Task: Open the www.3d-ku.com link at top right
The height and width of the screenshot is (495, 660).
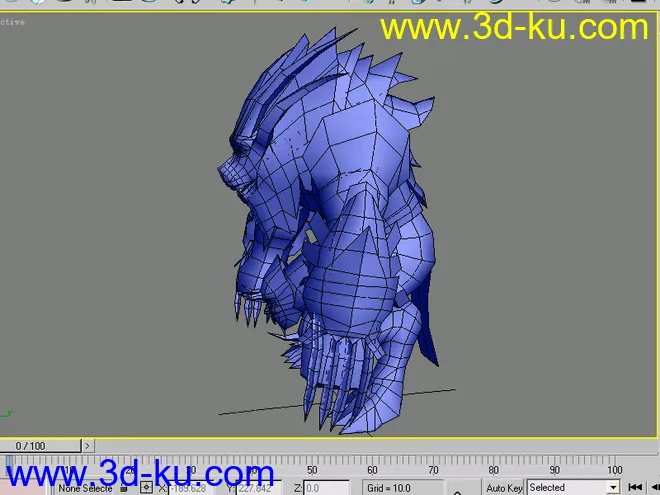Action: [514, 27]
